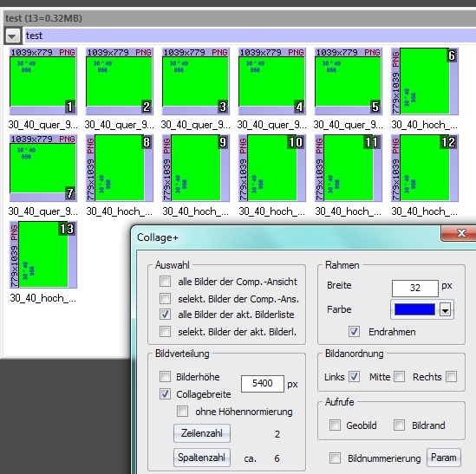The height and width of the screenshot is (474, 476).
Task: Enable Bilderhöhe option
Action: 165,377
